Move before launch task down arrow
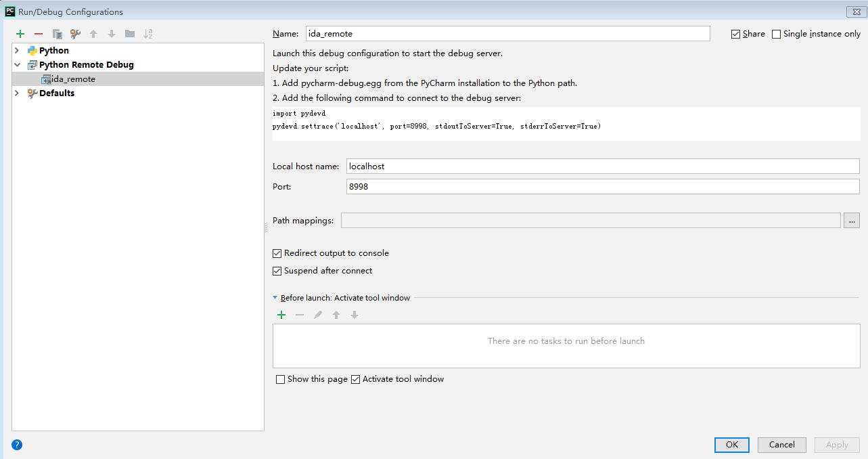Image resolution: width=868 pixels, height=459 pixels. tap(355, 315)
